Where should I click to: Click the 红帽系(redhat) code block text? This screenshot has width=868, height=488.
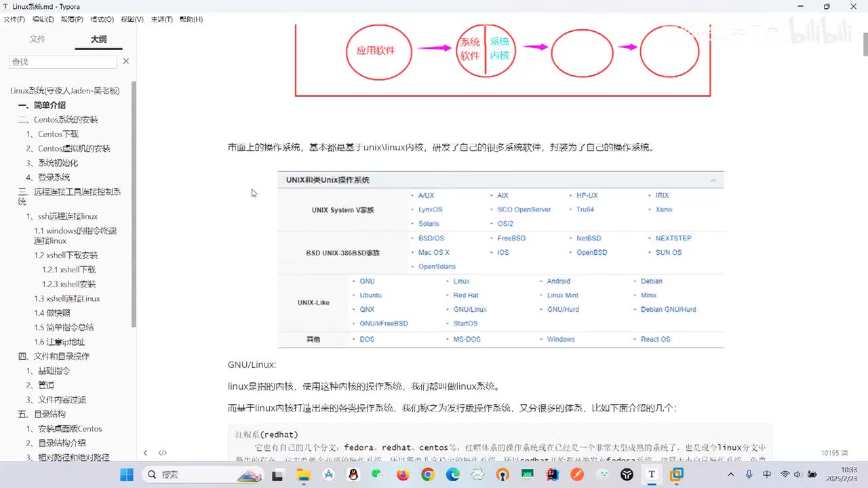(267, 434)
